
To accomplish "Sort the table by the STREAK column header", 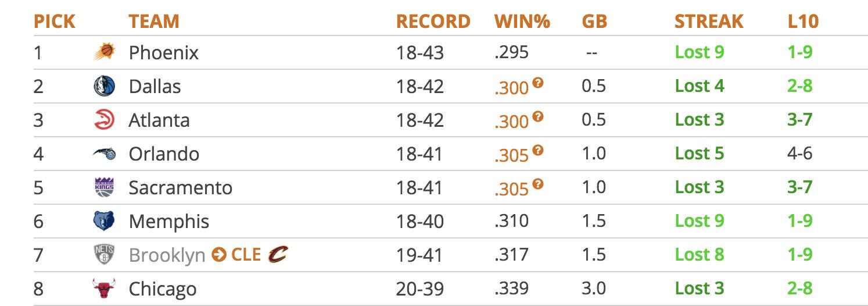I will coord(709,22).
